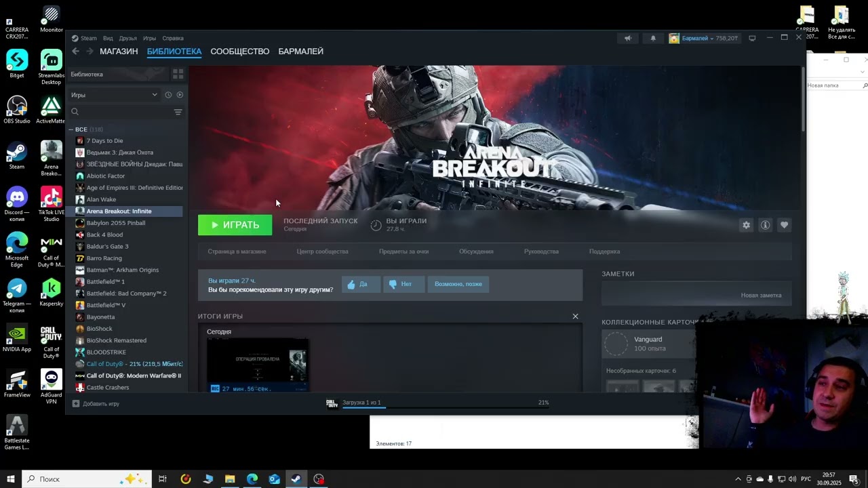868x488 pixels.
Task: Open Streamlabs Desktop shortcut
Action: click(51, 67)
